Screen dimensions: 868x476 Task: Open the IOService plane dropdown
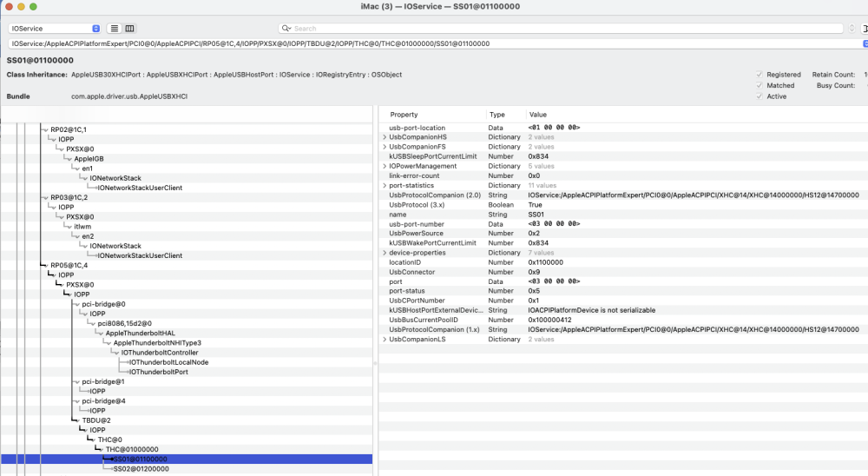[54, 29]
